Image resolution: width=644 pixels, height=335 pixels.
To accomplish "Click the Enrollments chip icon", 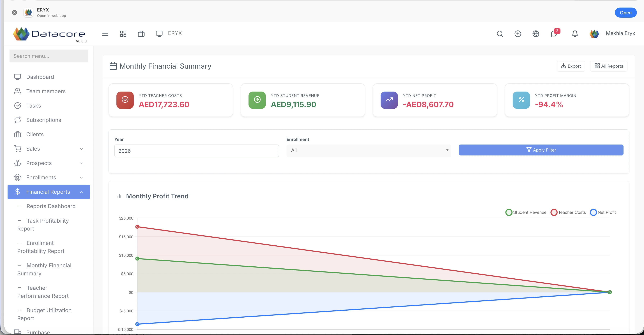I will point(17,177).
